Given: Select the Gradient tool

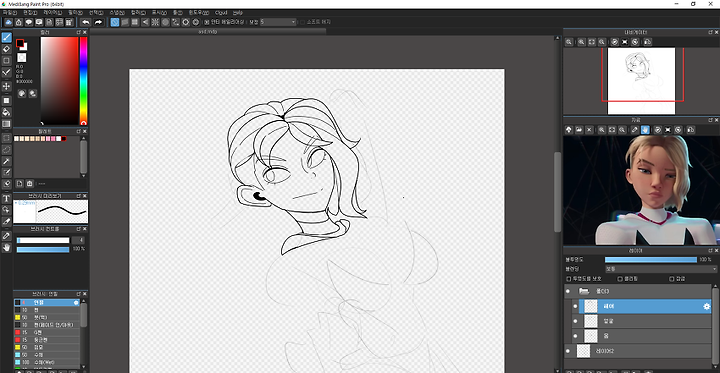Looking at the screenshot, I should click(6, 124).
